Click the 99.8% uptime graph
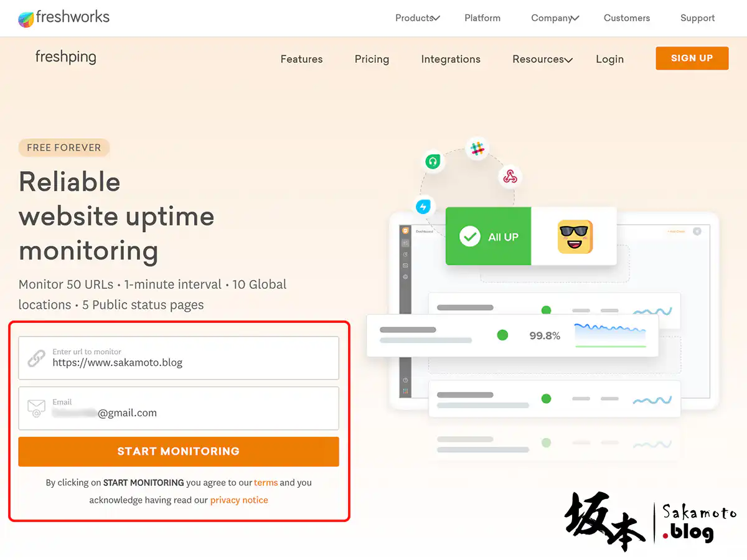Screen dimensions: 747x560 (609, 335)
